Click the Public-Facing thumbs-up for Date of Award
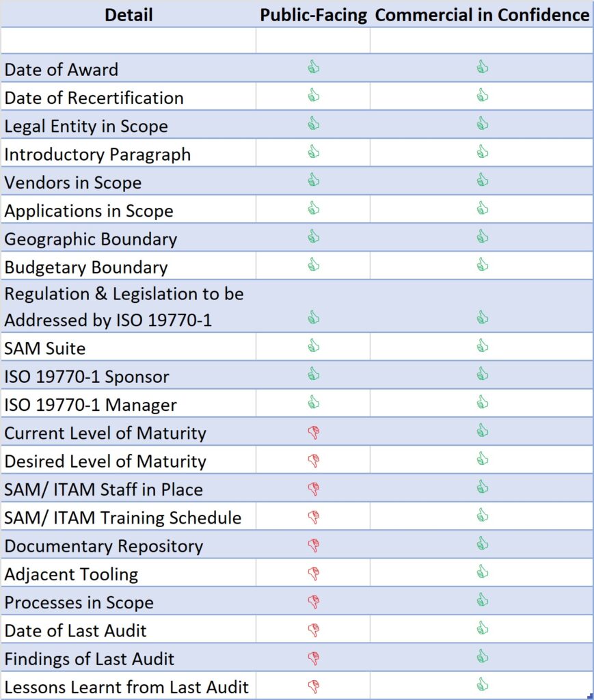The image size is (594, 700). click(314, 67)
